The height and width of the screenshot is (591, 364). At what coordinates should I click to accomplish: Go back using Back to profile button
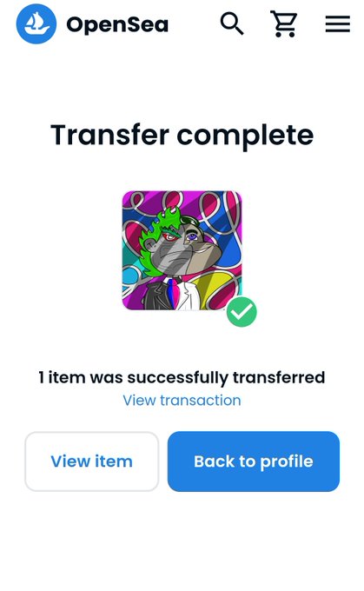[x=254, y=462]
